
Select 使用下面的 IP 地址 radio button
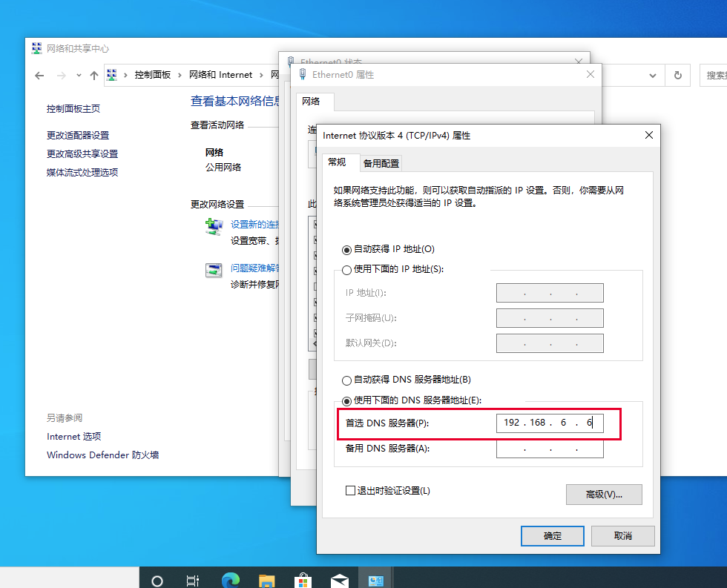346,270
